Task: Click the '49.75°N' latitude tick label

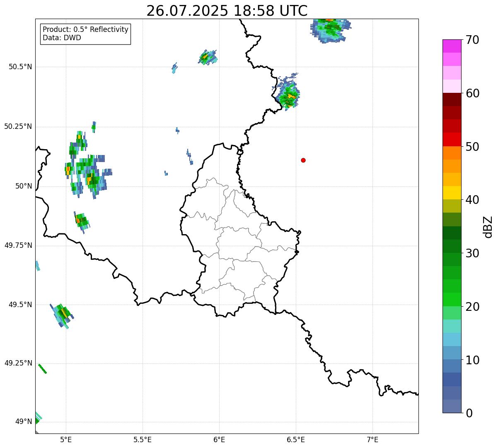Action: coord(18,245)
